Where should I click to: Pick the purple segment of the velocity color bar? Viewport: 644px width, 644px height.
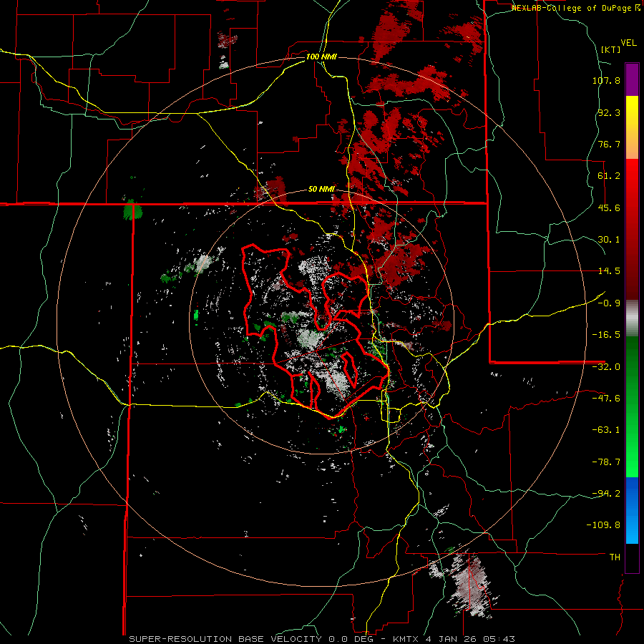pos(632,79)
